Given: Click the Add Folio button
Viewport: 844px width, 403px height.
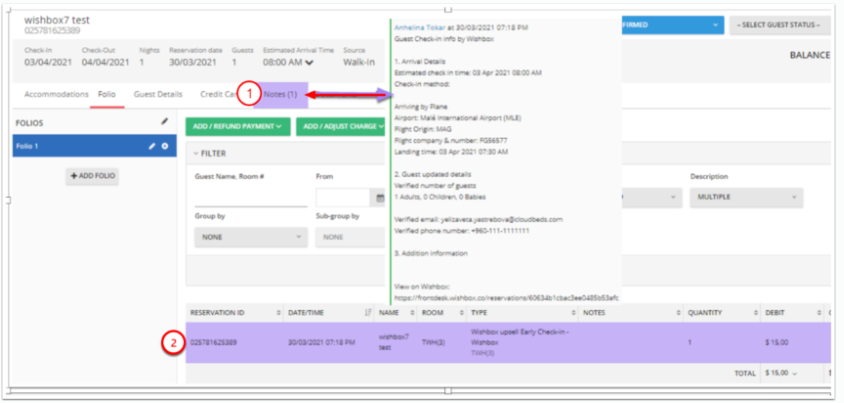Looking at the screenshot, I should (93, 176).
